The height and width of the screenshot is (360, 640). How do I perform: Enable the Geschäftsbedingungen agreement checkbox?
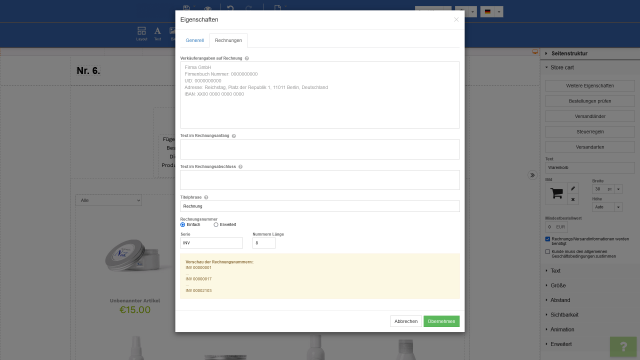coord(548,251)
